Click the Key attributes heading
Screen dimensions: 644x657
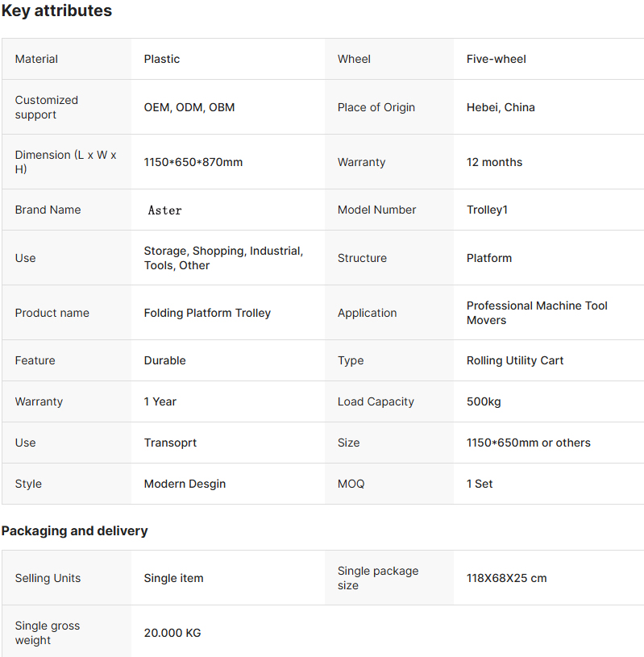(56, 10)
